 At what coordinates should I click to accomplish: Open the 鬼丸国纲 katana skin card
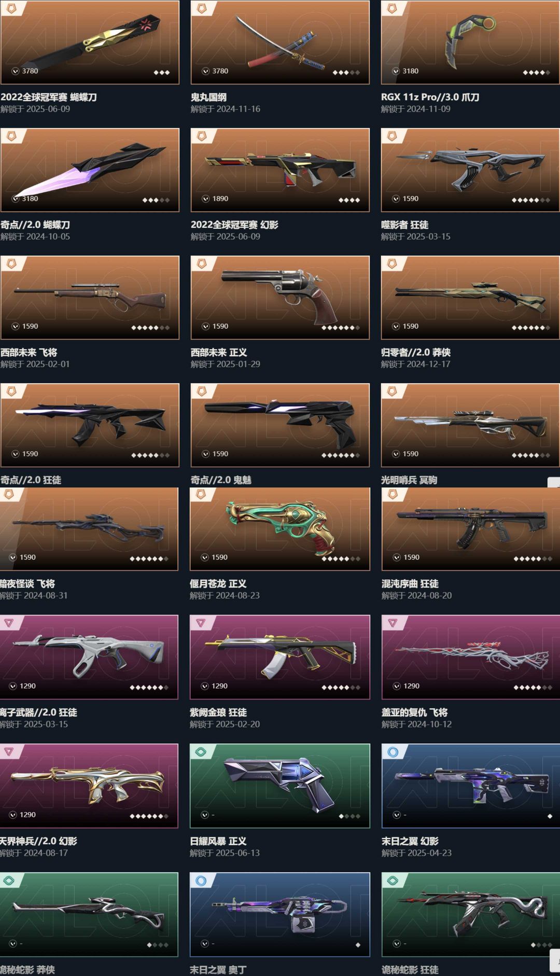coord(280,43)
